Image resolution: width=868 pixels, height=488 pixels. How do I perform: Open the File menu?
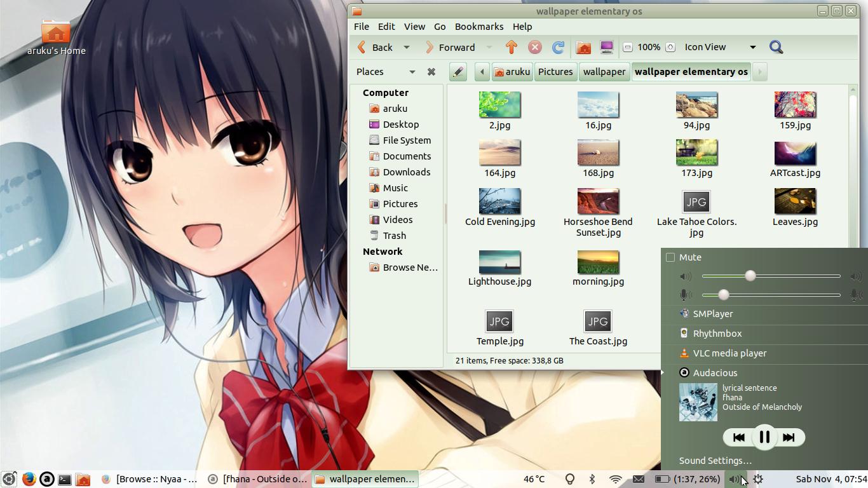click(362, 27)
